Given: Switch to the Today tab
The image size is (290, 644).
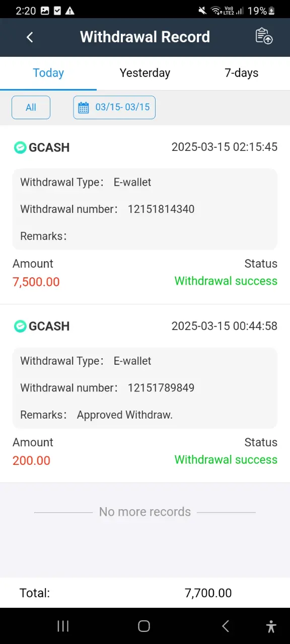Looking at the screenshot, I should (48, 73).
